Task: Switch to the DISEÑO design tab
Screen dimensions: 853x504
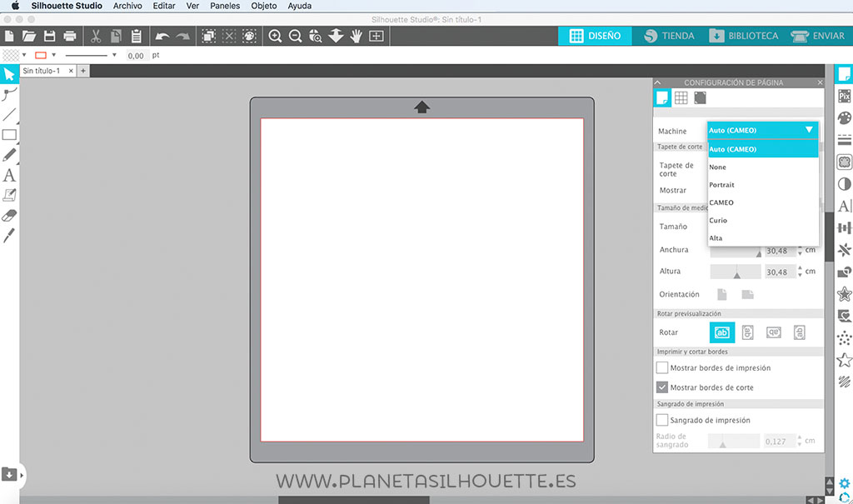Action: (x=595, y=36)
